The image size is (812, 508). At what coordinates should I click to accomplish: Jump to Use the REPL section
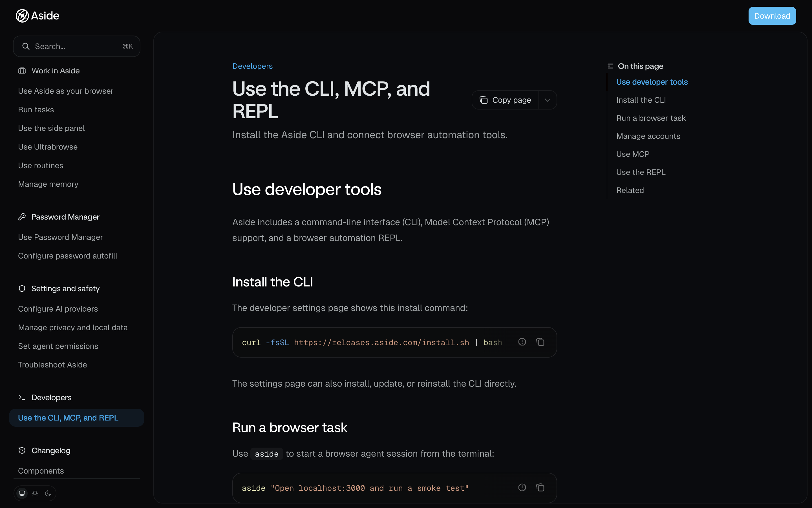coord(641,172)
